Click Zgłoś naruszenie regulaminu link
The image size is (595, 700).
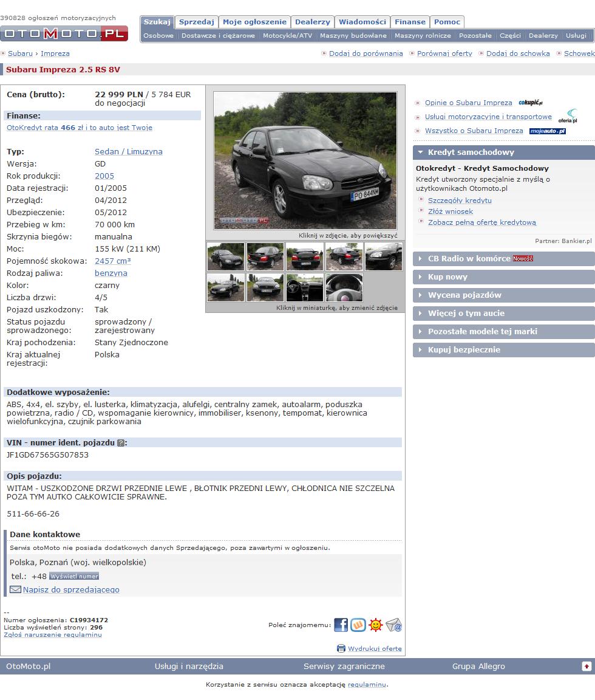[53, 635]
